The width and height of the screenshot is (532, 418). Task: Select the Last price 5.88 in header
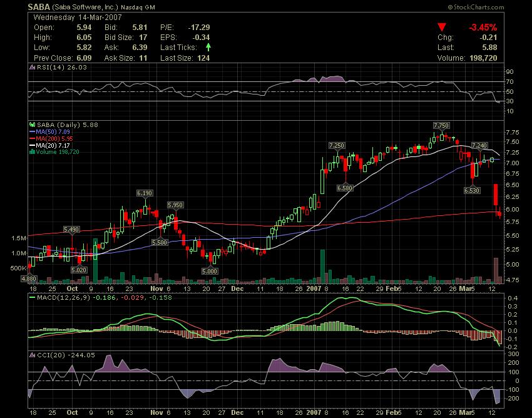pyautogui.click(x=489, y=47)
